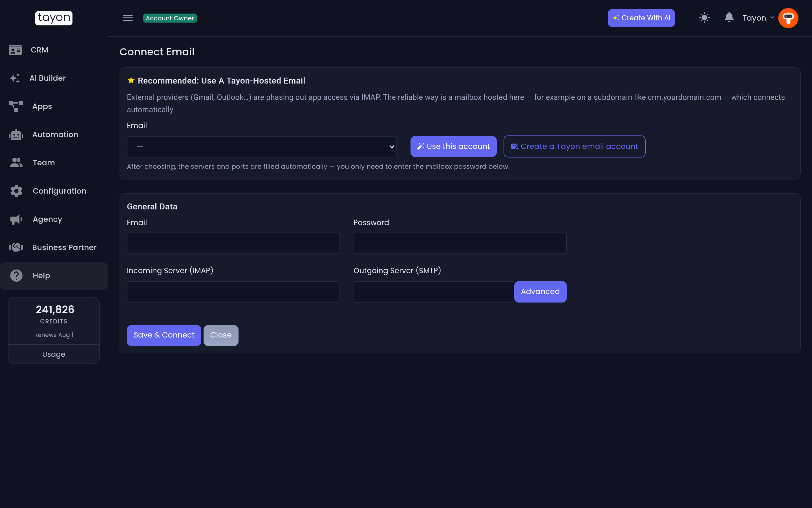Toggle light mode with sun icon
The height and width of the screenshot is (508, 812).
[704, 18]
